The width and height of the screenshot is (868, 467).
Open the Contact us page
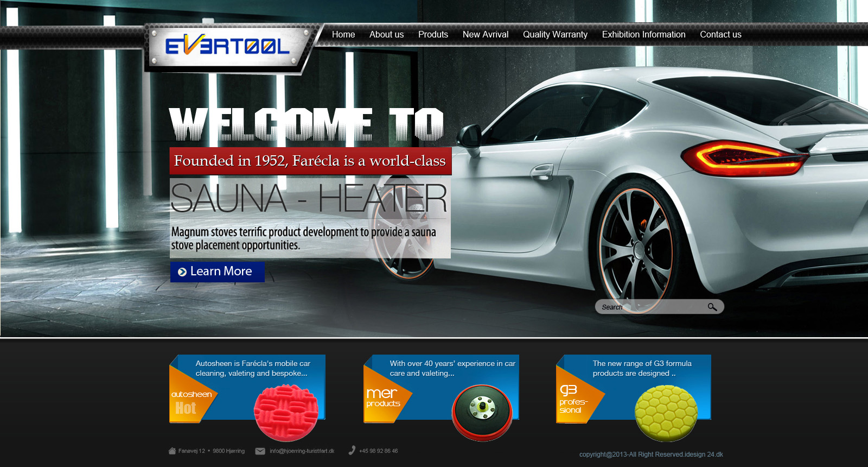(720, 34)
